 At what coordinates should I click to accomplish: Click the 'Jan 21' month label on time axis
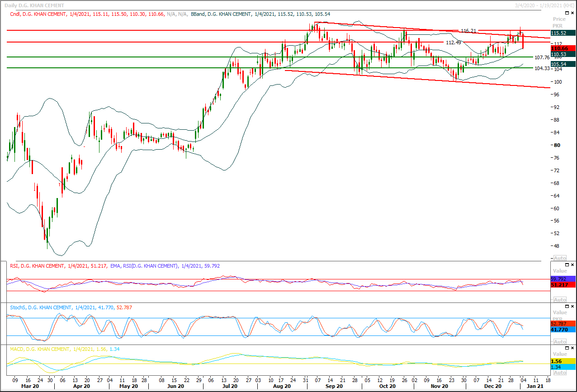535,387
